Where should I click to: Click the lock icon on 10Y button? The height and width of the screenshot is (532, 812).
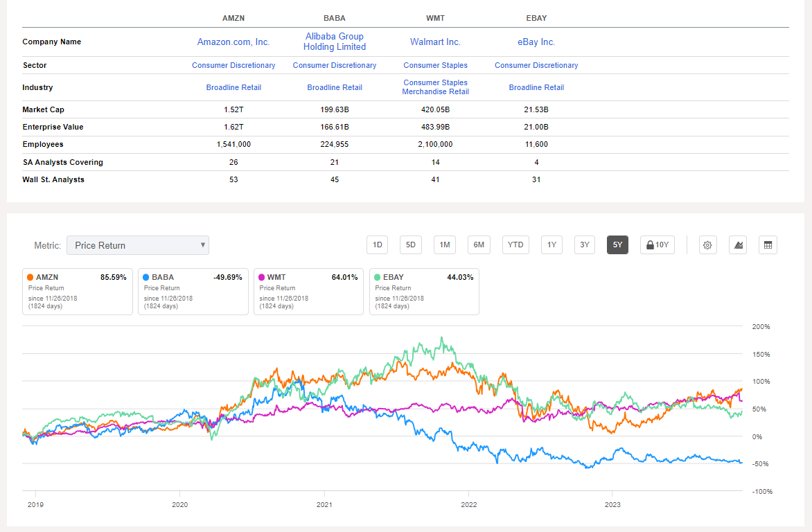pos(649,245)
